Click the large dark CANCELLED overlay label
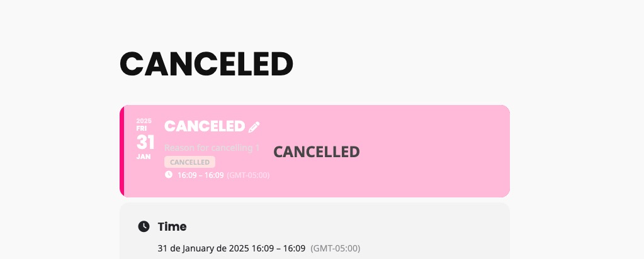This screenshot has height=259, width=644. tap(316, 152)
